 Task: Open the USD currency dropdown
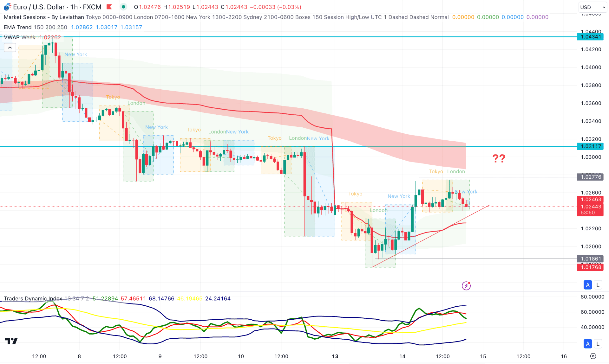coord(592,7)
